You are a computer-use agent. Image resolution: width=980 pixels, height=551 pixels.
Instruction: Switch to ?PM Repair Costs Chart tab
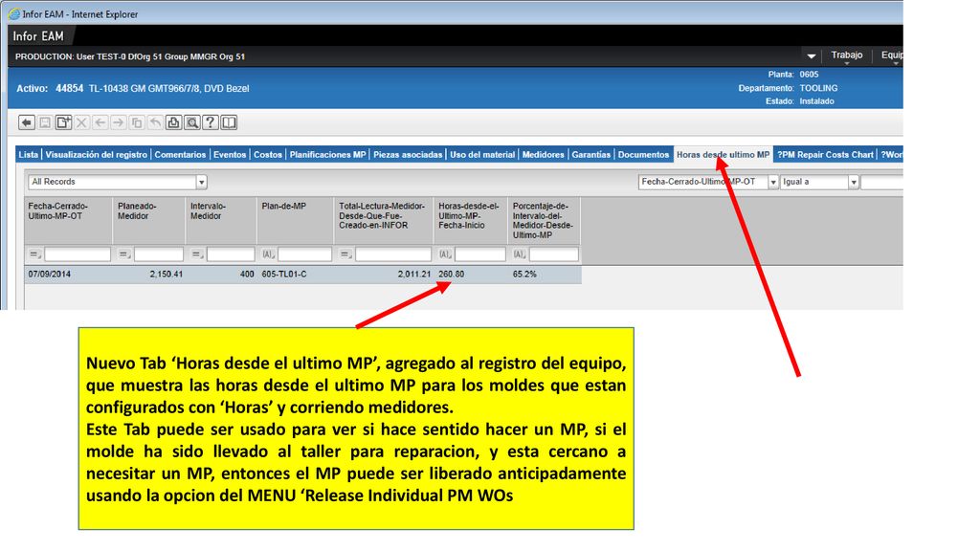(x=825, y=154)
